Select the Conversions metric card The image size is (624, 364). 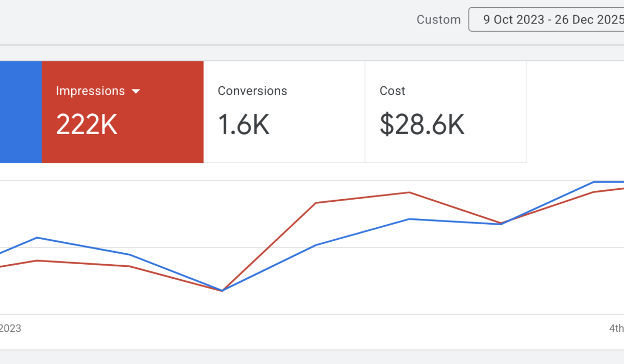(284, 111)
